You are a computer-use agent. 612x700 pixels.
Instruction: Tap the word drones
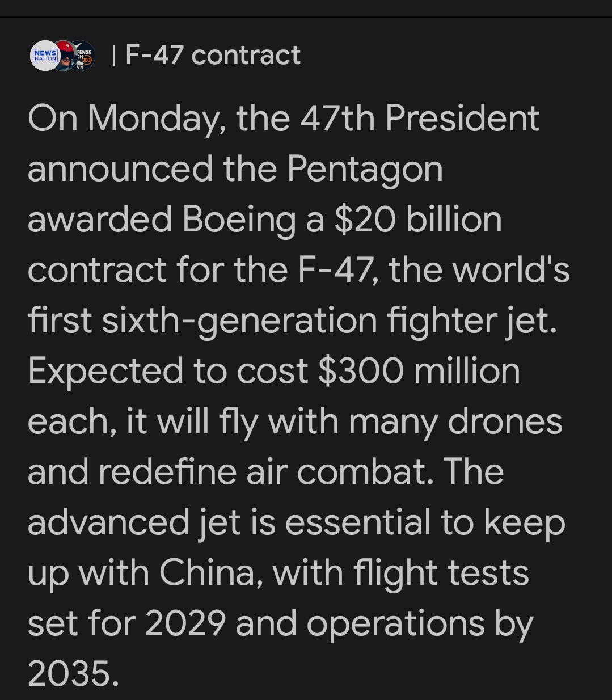505,421
